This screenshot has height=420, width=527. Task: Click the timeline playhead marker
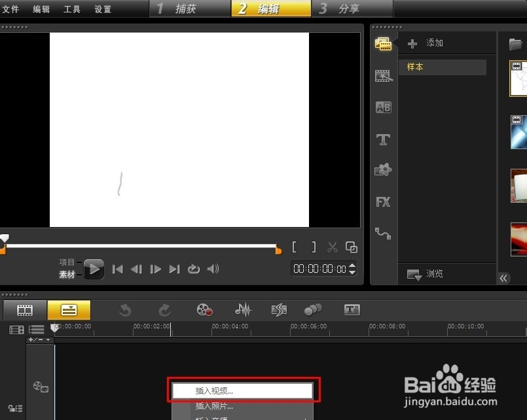tap(54, 328)
